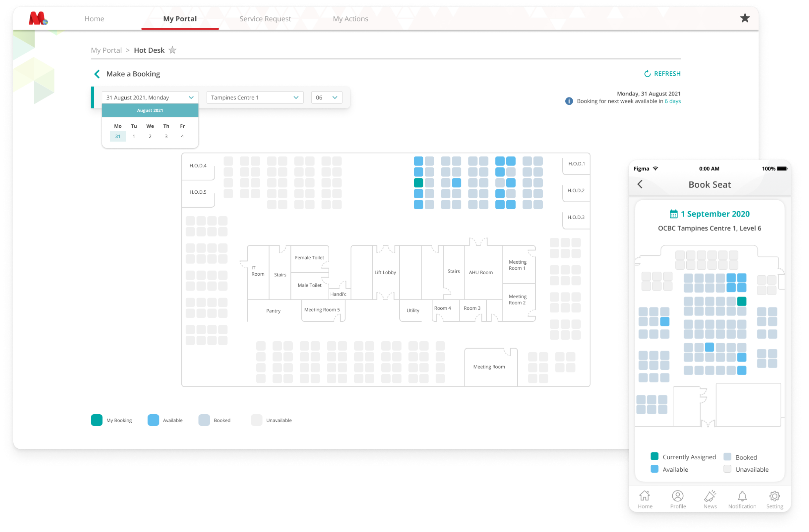Click the blue booking info icon
The width and height of the screenshot is (809, 532).
click(x=569, y=101)
